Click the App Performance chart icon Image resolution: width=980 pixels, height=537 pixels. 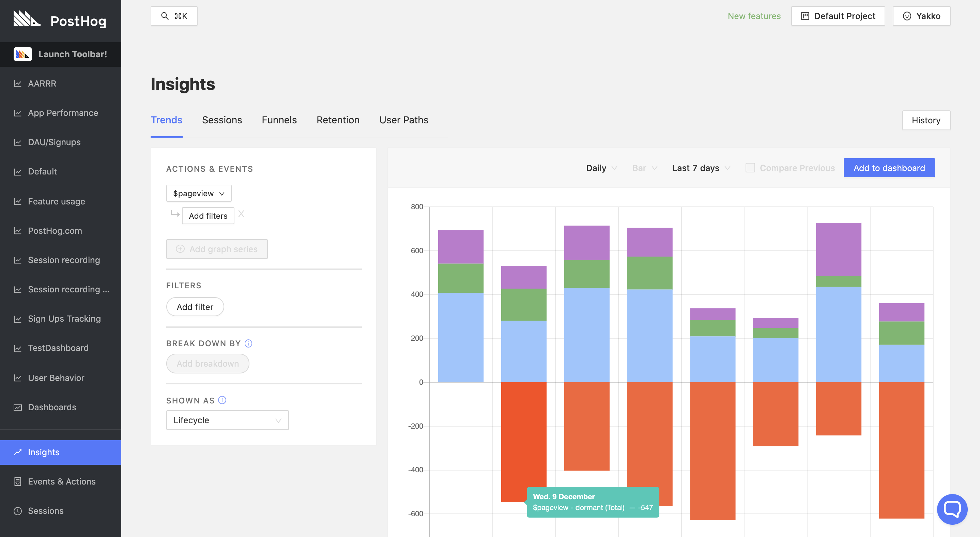(x=17, y=112)
